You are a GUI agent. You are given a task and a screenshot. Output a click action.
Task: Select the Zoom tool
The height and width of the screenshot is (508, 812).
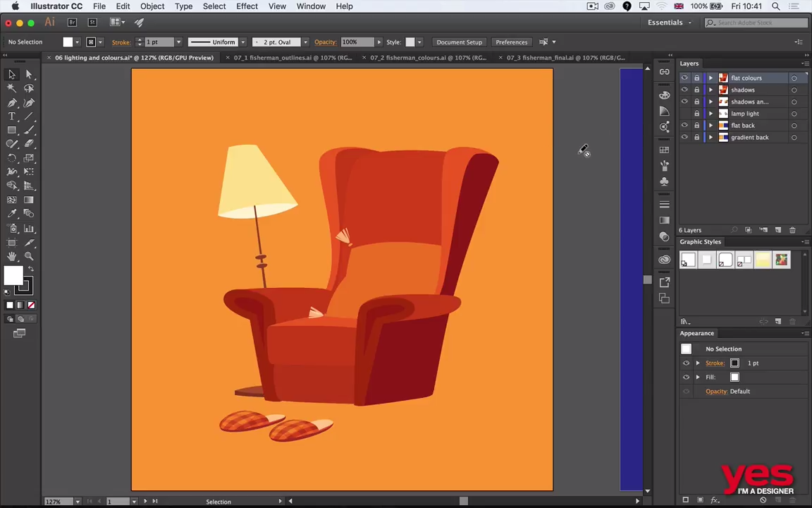pyautogui.click(x=29, y=256)
